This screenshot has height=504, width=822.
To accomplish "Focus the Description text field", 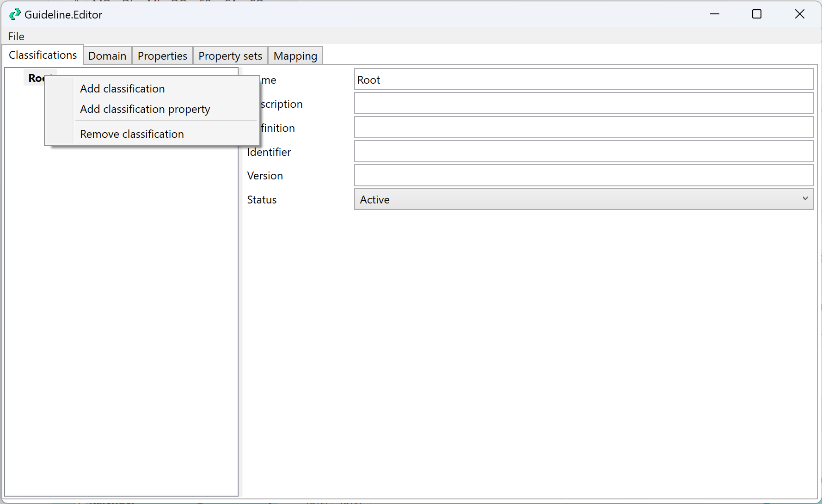I will [583, 104].
